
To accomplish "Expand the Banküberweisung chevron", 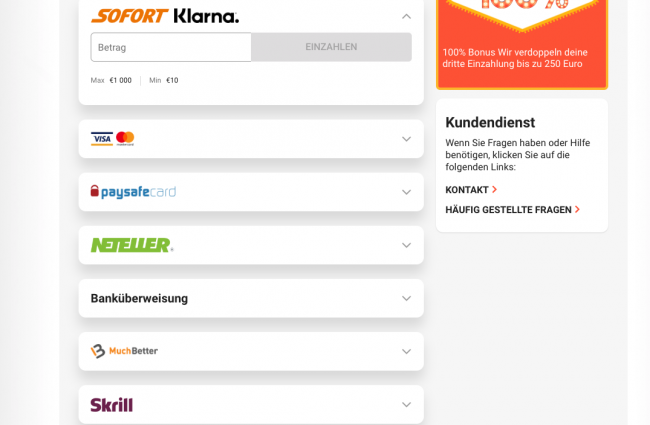I will click(x=406, y=298).
